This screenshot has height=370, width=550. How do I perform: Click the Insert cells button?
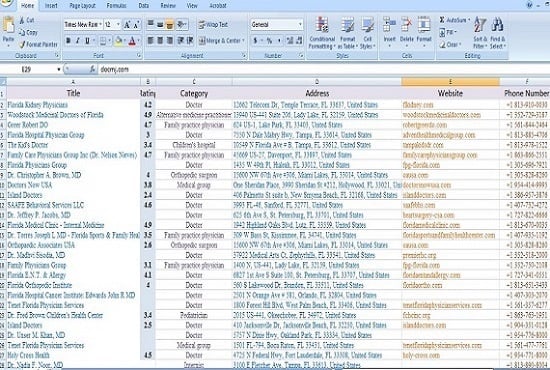click(389, 31)
